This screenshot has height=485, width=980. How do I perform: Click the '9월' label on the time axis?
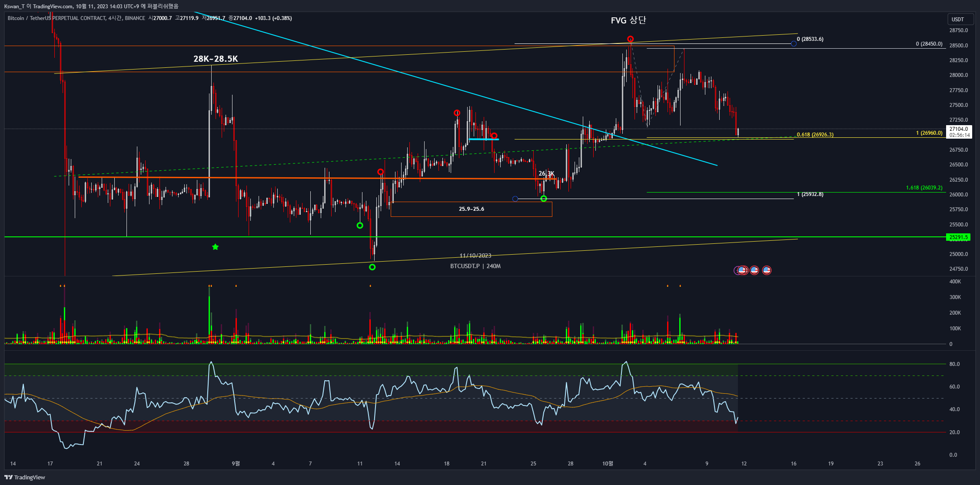pyautogui.click(x=236, y=464)
